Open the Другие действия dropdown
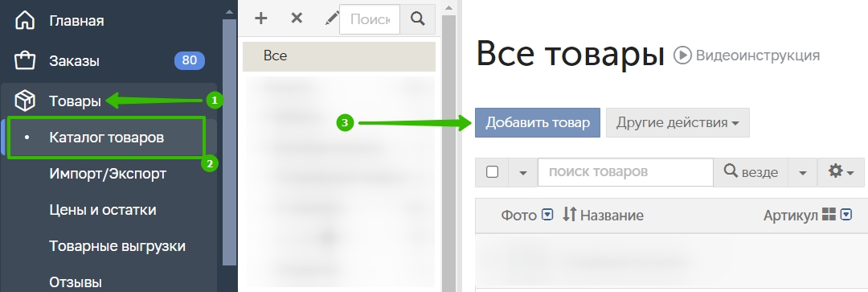Image resolution: width=868 pixels, height=292 pixels. 678,122
